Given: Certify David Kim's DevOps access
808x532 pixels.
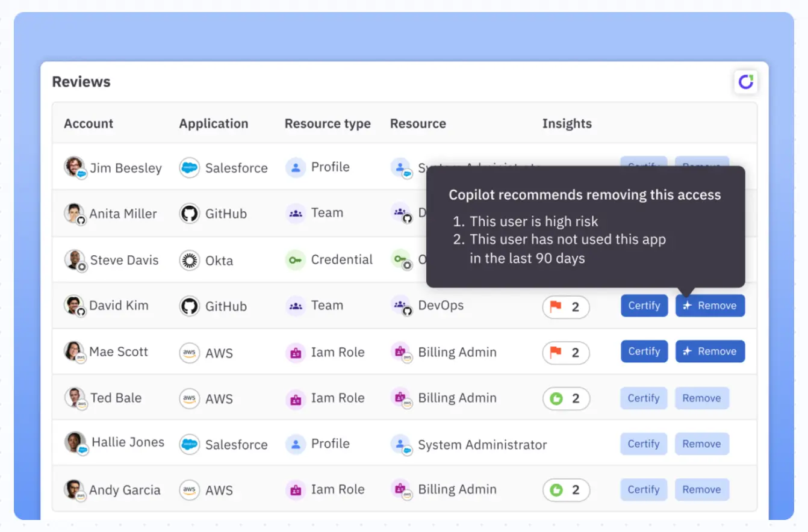Looking at the screenshot, I should (x=644, y=306).
